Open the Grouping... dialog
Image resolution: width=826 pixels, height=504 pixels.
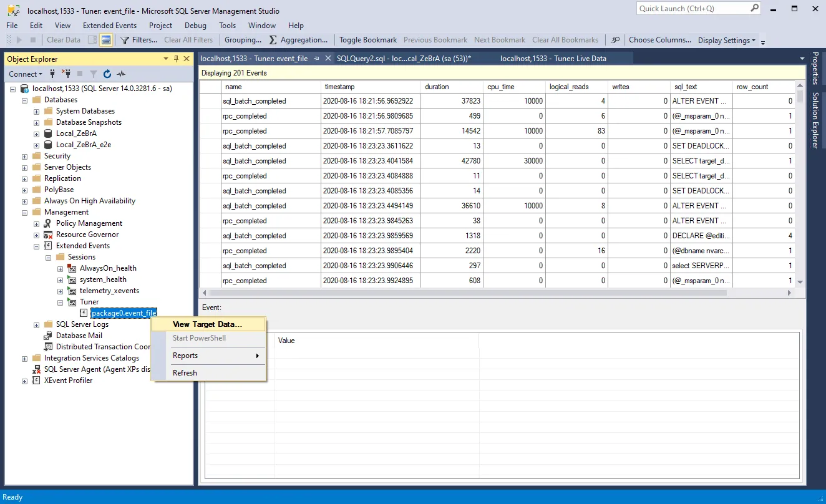(243, 40)
